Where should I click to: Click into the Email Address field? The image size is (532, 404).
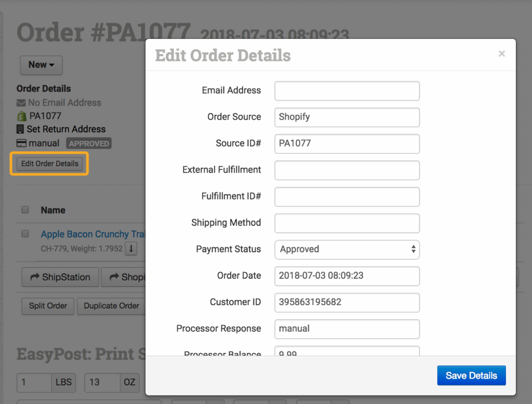pyautogui.click(x=347, y=91)
